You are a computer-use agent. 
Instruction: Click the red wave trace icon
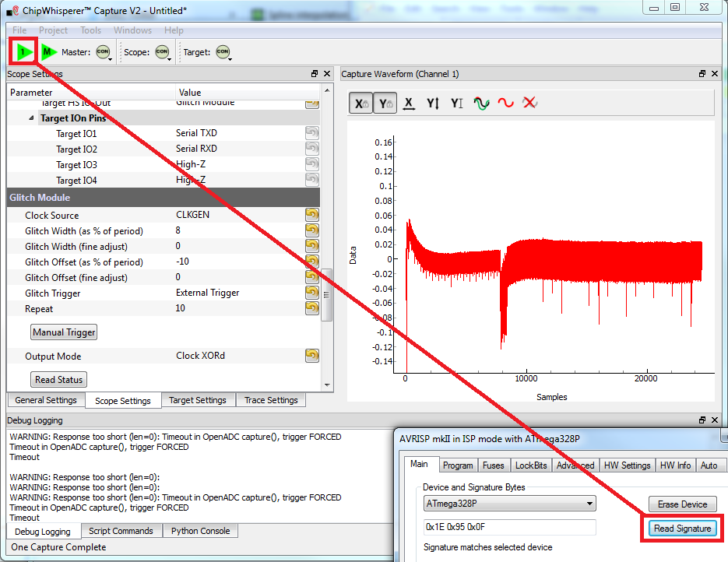point(506,104)
